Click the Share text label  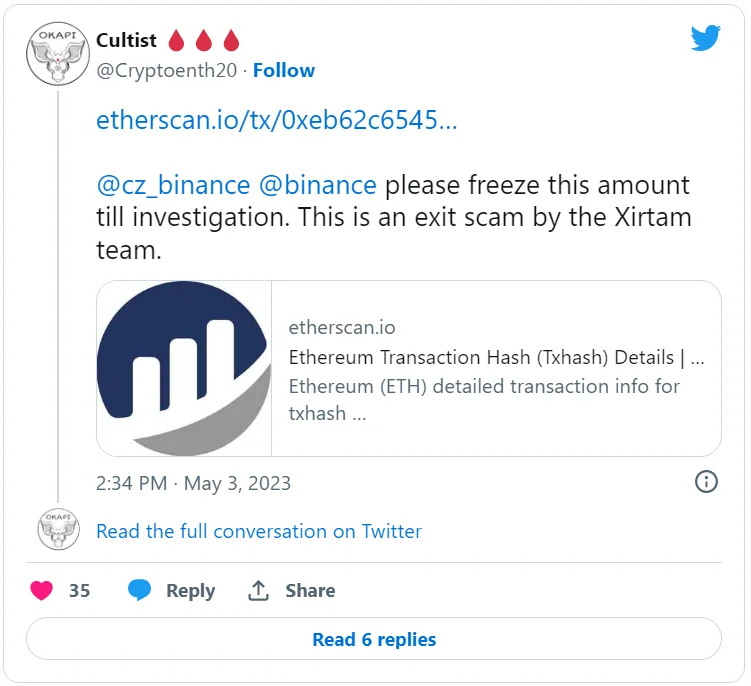pyautogui.click(x=310, y=591)
